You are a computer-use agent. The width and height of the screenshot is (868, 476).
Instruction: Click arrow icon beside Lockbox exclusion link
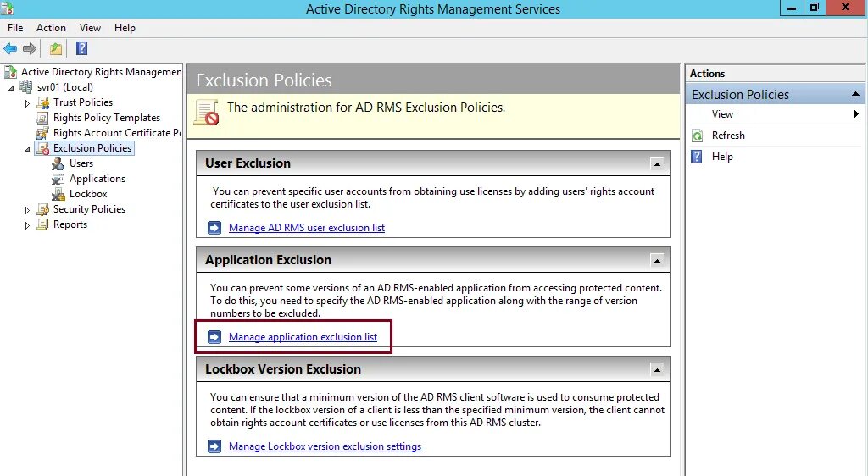tap(214, 446)
